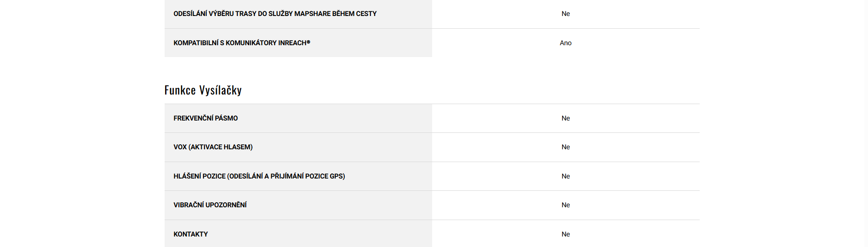Screen dimensions: 868x247
Task: Click the 'VOX (AKTIVACE HLASEM)' label
Action: coord(213,147)
